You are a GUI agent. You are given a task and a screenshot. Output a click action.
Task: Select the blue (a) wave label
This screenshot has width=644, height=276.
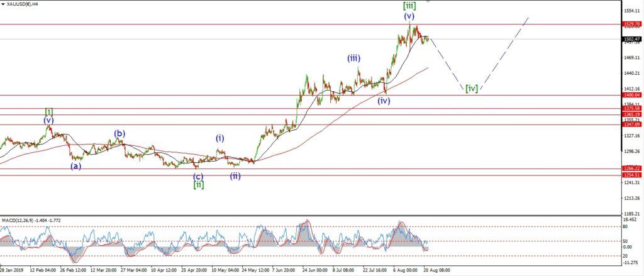click(x=75, y=167)
